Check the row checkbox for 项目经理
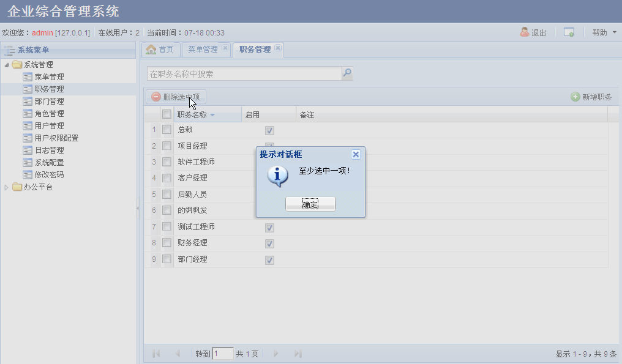 tap(167, 146)
